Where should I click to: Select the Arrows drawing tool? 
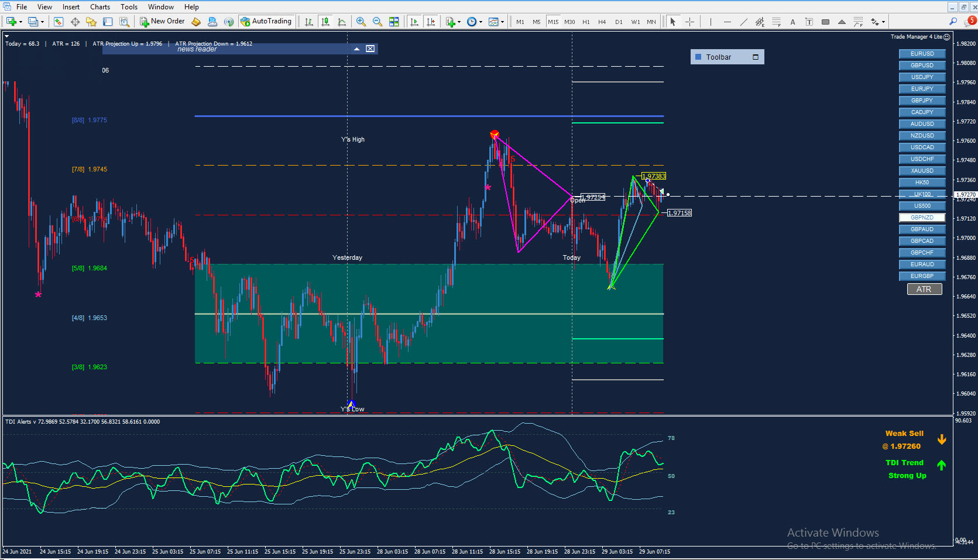(874, 22)
